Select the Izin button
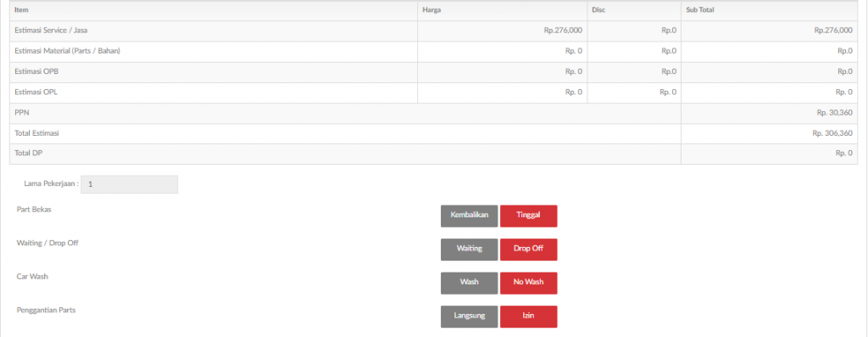Screen dimensions: 868x337 pos(529,317)
